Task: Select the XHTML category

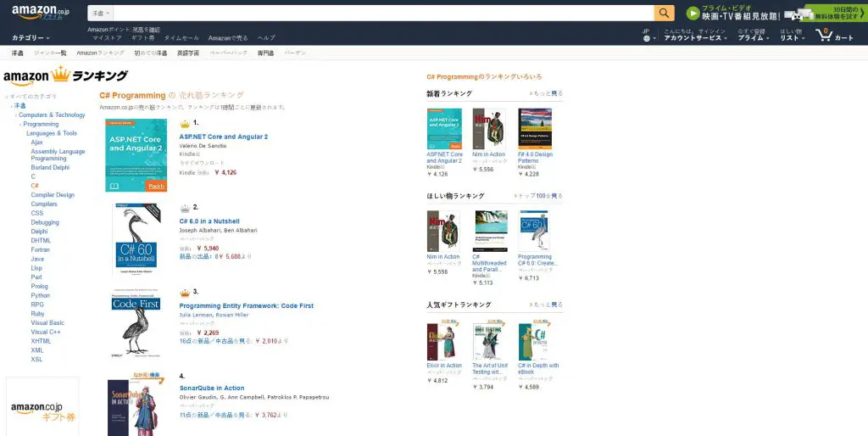Action: tap(41, 341)
